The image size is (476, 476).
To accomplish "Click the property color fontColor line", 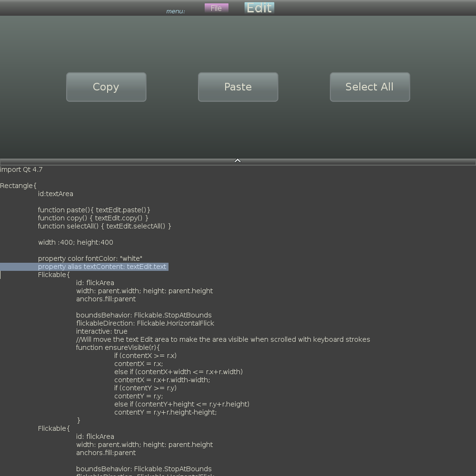I will coord(90,258).
